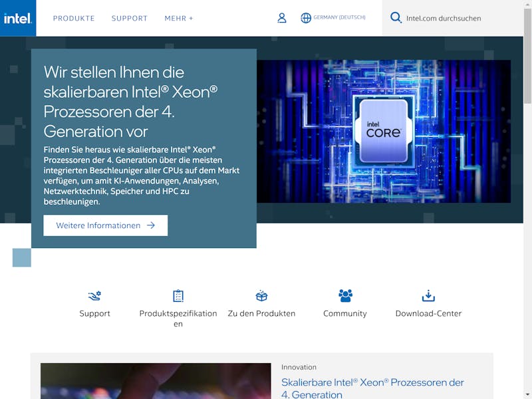Open the Produkte menu

tap(74, 19)
